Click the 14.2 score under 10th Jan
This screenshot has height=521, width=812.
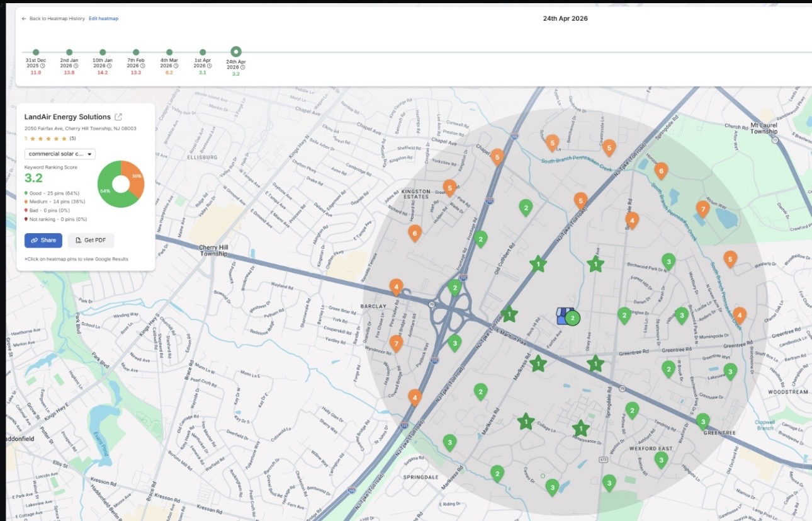point(103,73)
